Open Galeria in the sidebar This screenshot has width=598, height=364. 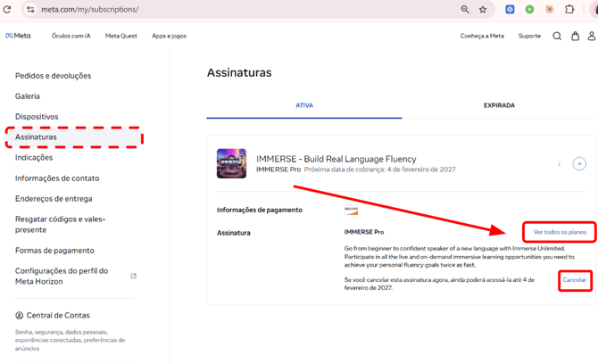click(x=28, y=96)
